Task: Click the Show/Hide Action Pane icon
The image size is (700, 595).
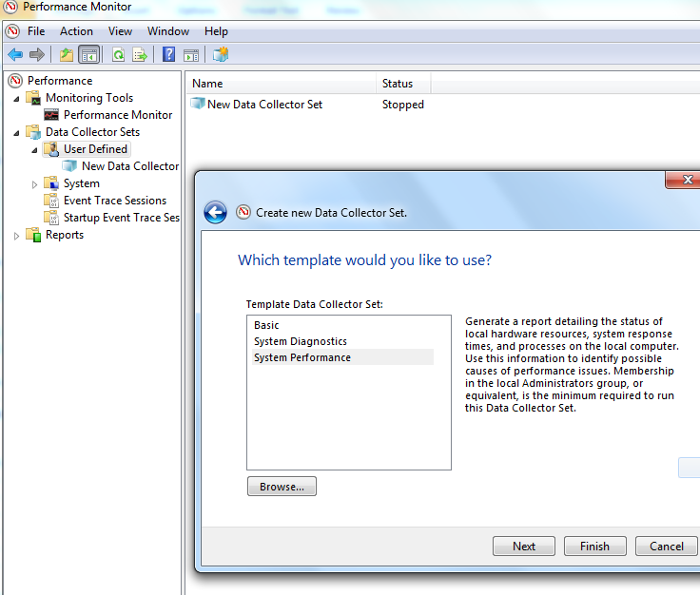Action: (x=190, y=55)
